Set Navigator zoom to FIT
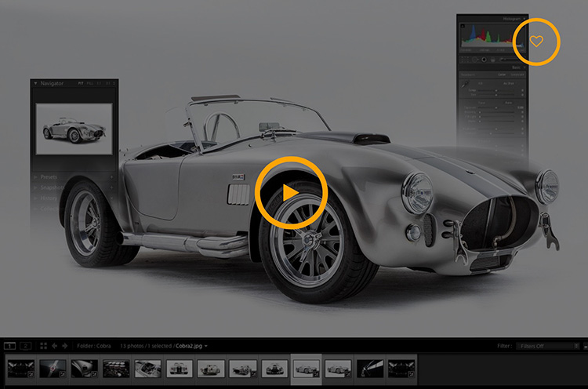Viewport: 588px width, 389px height. pyautogui.click(x=80, y=82)
